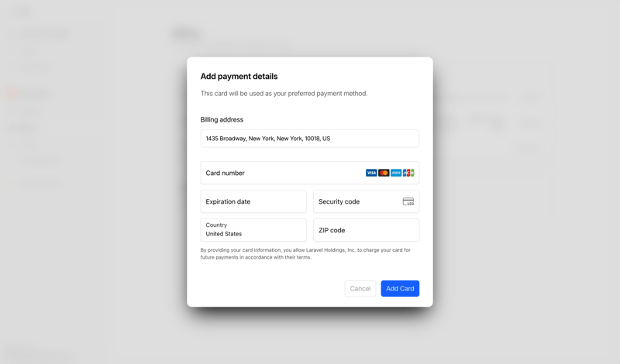620x364 pixels.
Task: Select the Expiration date field
Action: [253, 201]
